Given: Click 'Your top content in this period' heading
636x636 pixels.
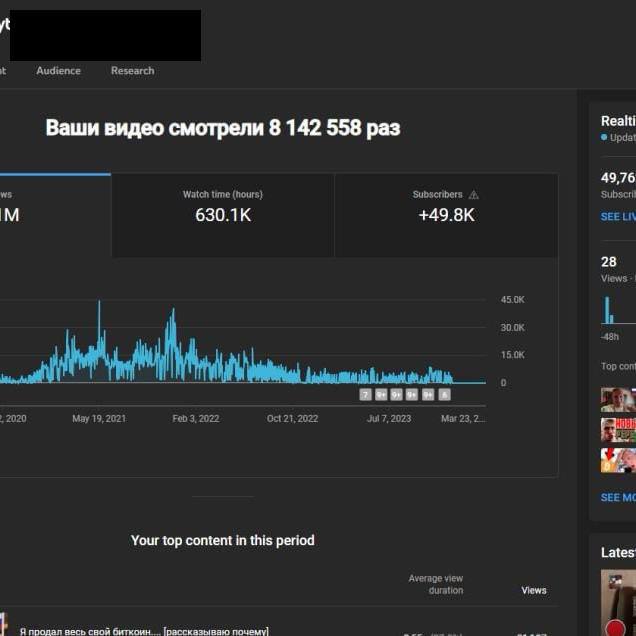Looking at the screenshot, I should [222, 541].
